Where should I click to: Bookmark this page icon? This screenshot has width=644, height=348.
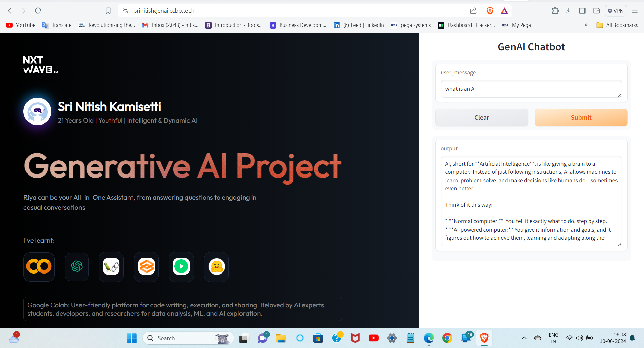coord(108,11)
